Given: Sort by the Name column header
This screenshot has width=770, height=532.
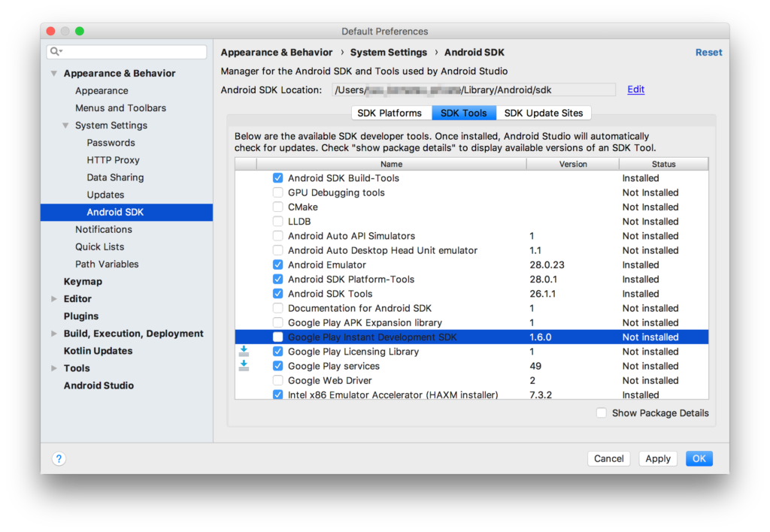Looking at the screenshot, I should click(x=391, y=164).
